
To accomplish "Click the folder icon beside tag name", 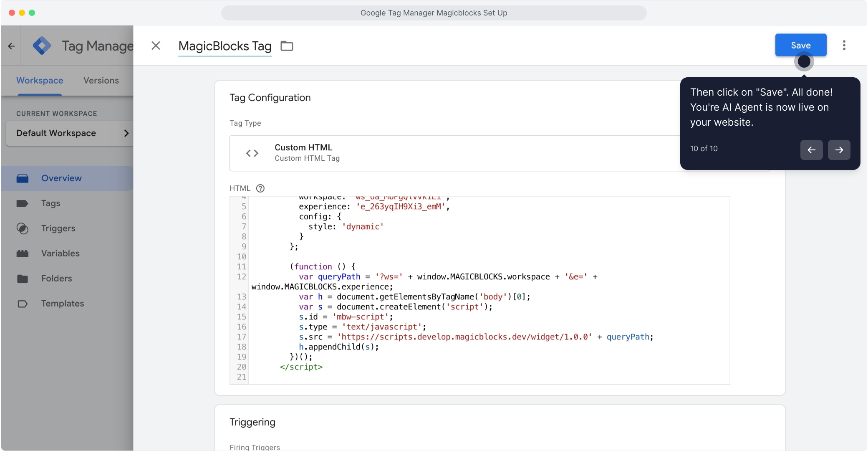I will pyautogui.click(x=287, y=46).
